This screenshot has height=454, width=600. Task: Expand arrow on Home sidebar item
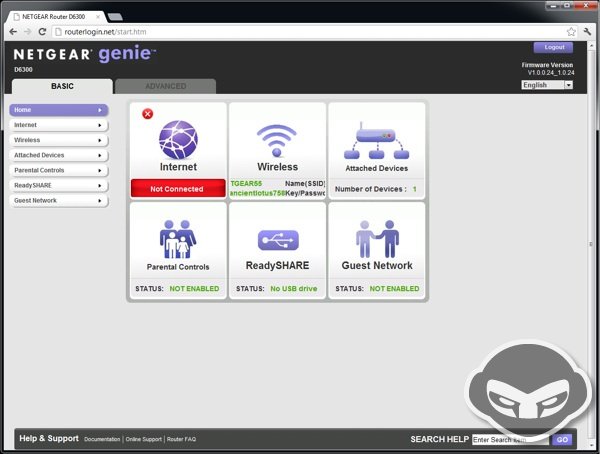(100, 110)
